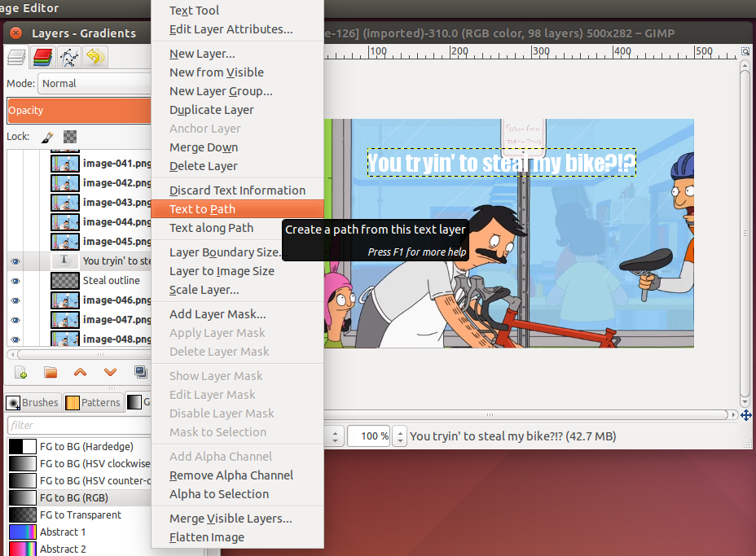Viewport: 756px width, 556px height.
Task: Toggle zoom-on-resize icon at ruler corner
Action: coord(745,51)
